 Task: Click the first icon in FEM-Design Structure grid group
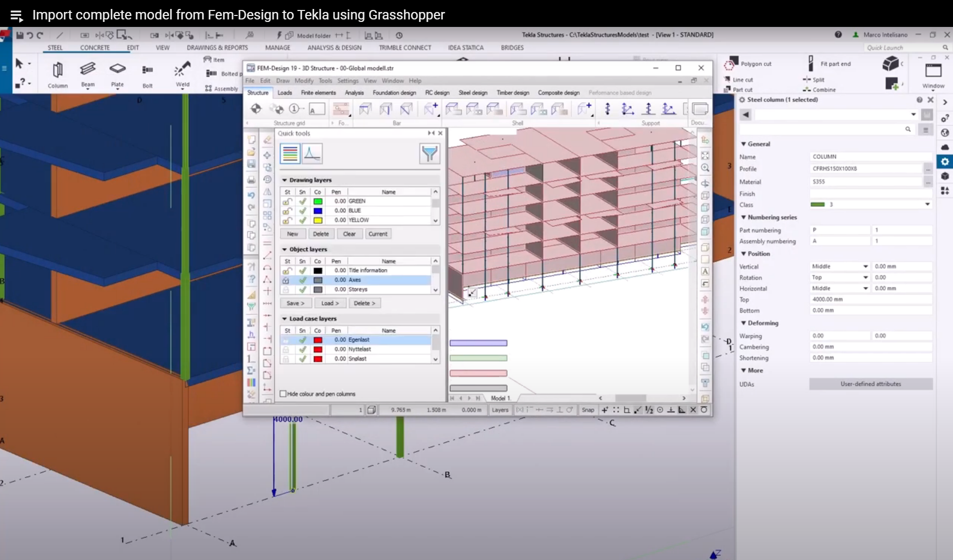[x=256, y=109]
